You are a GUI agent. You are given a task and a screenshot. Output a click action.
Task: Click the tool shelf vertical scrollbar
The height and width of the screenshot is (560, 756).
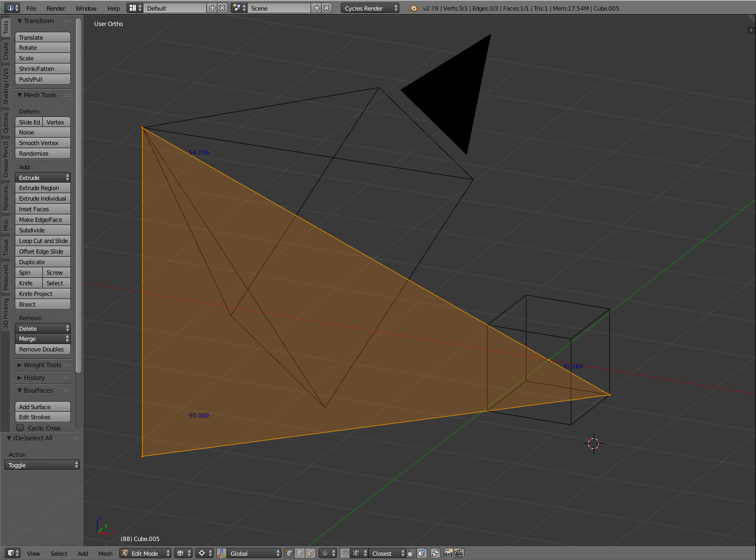tap(79, 195)
